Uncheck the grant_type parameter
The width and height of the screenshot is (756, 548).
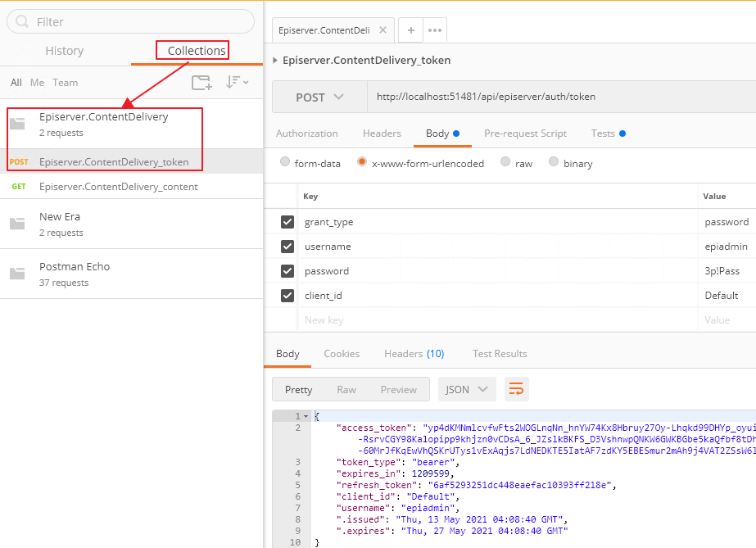(287, 222)
